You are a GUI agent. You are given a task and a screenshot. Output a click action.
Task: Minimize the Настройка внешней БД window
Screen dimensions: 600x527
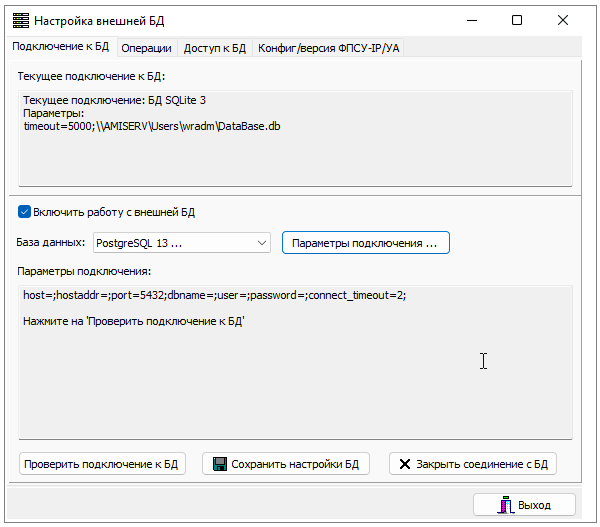click(x=471, y=20)
